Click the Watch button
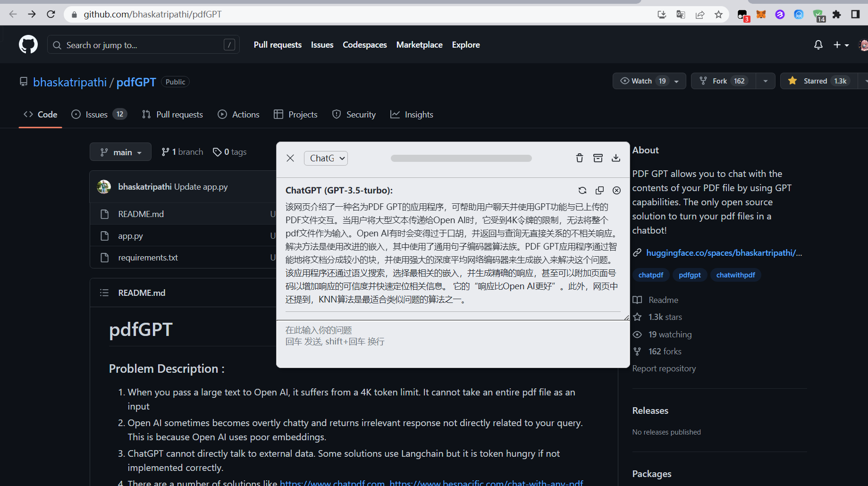 tap(649, 81)
